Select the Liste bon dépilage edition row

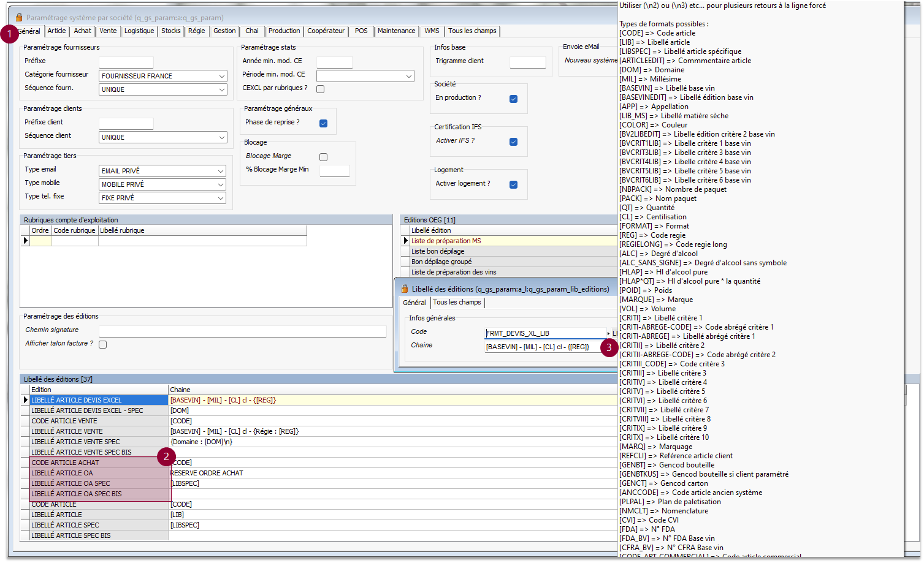point(438,251)
